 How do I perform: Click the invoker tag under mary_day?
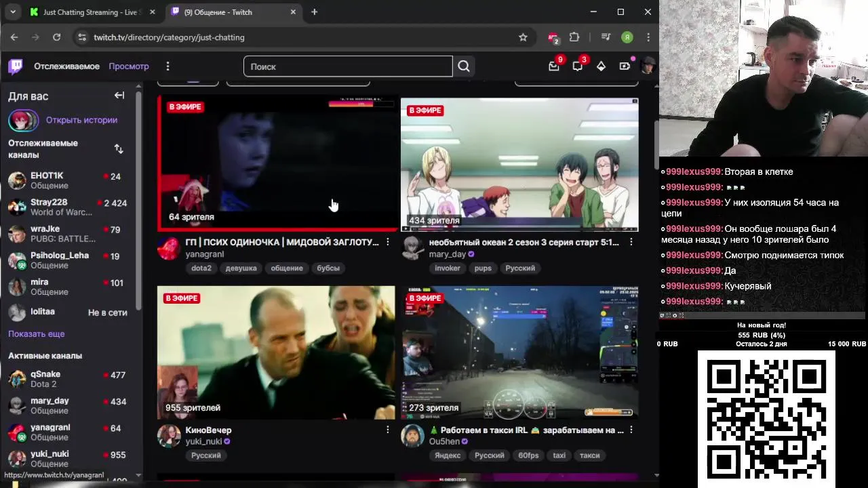pos(448,268)
